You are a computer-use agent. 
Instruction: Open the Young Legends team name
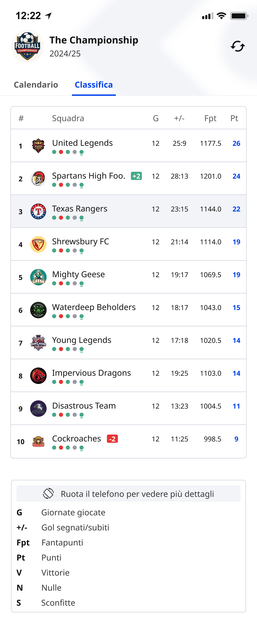tap(82, 340)
